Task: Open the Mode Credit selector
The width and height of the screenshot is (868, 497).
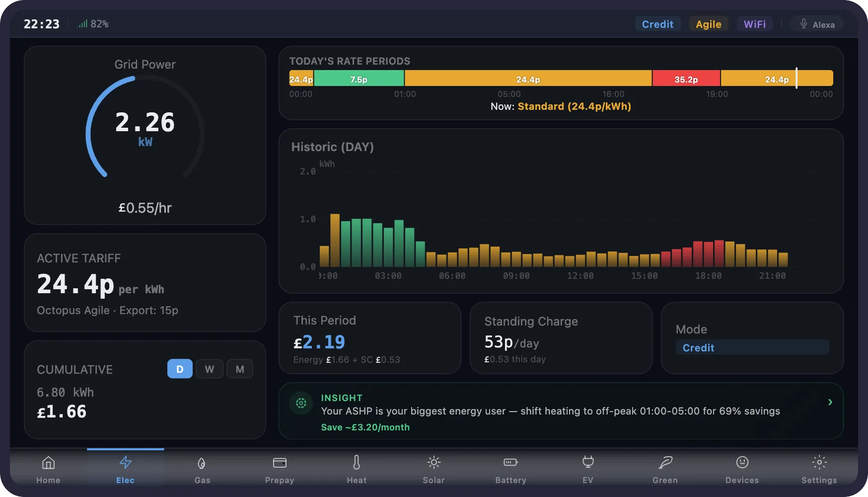Action: [752, 347]
